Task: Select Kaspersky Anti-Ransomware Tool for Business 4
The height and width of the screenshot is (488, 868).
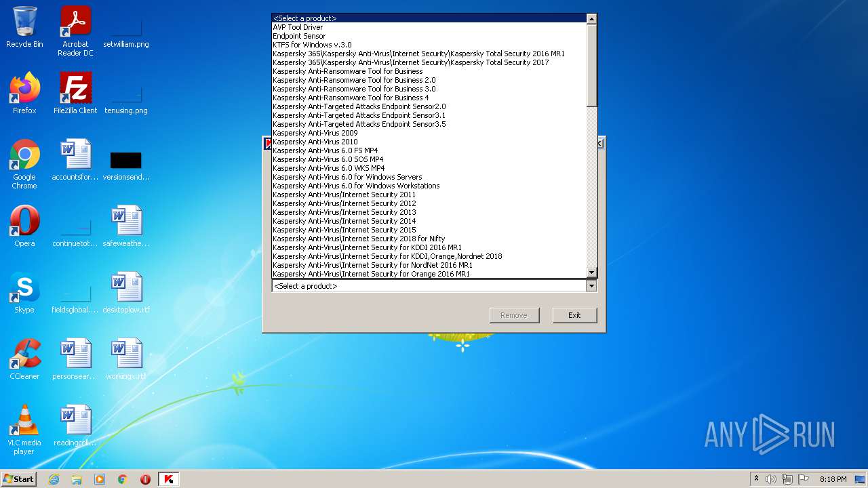Action: [x=429, y=98]
